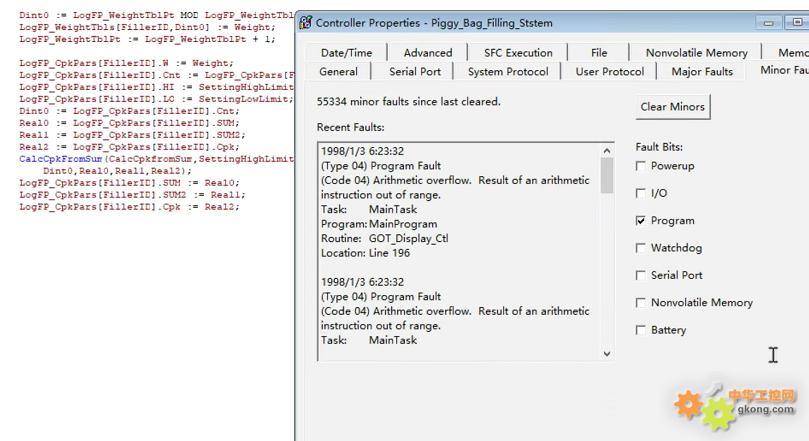Check the I/O fault bit
Image resolution: width=809 pixels, height=441 pixels.
[641, 193]
